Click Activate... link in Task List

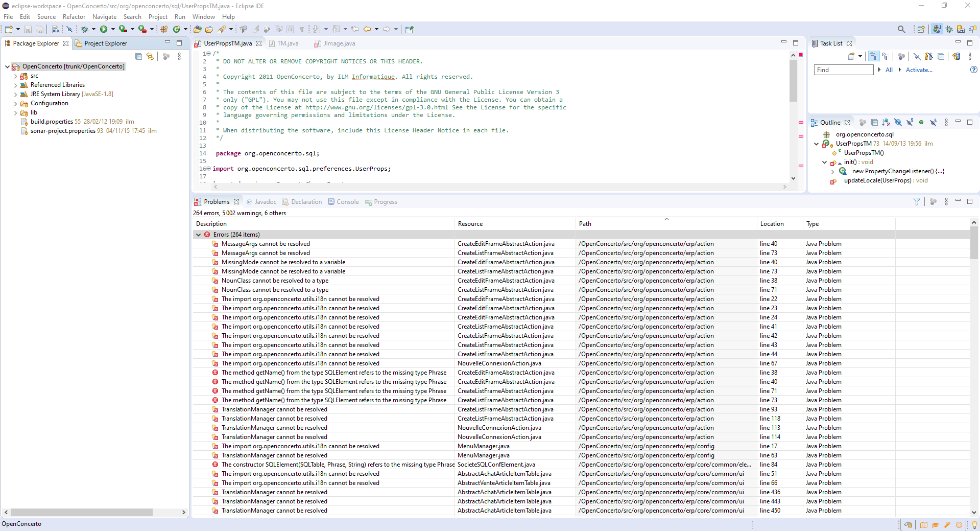919,70
